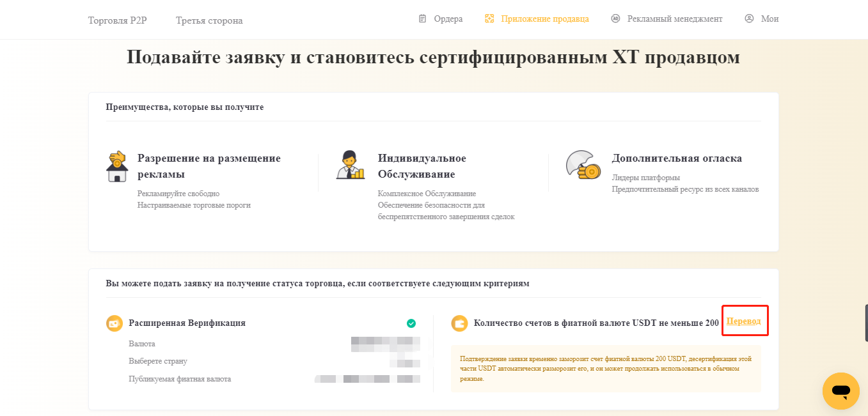Click the house with coin icon
The image size is (868, 416).
116,167
